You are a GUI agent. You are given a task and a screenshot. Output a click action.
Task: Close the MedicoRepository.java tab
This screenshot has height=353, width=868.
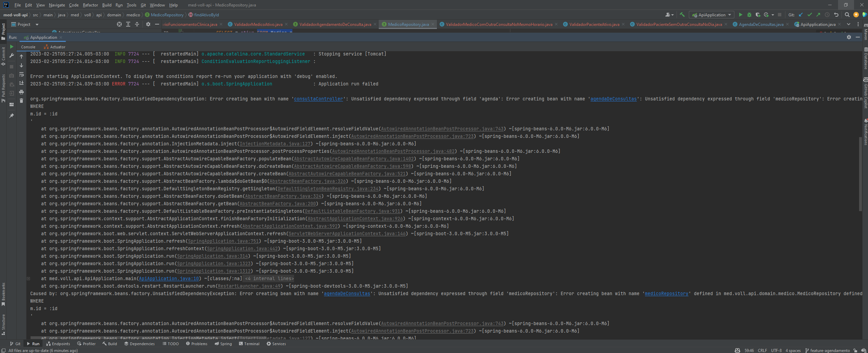433,24
